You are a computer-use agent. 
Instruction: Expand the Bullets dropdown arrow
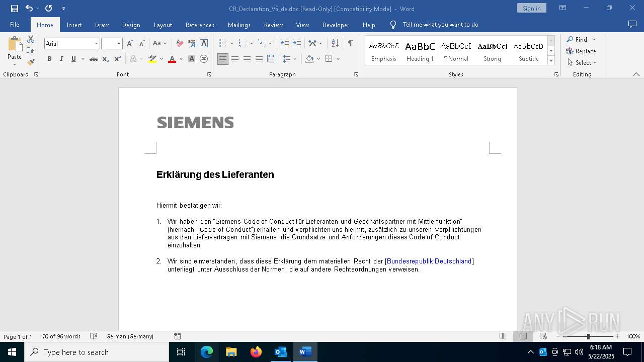(x=231, y=44)
